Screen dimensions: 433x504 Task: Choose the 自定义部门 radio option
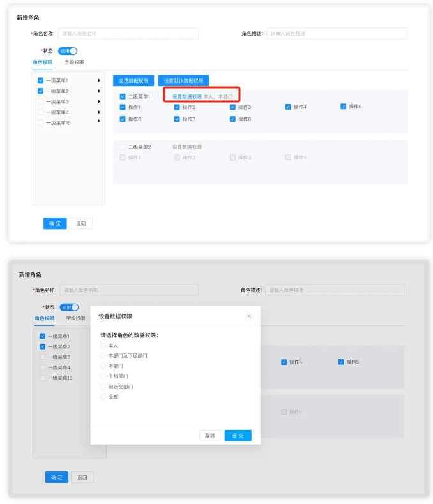(103, 387)
